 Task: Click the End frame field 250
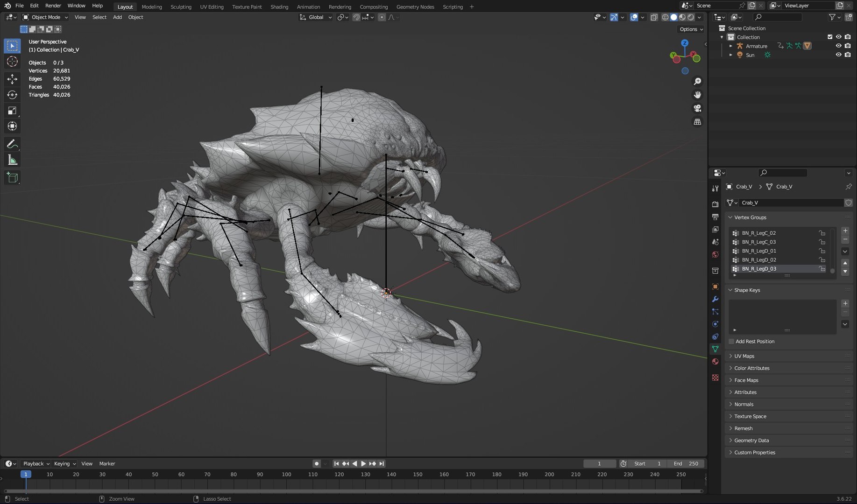[x=686, y=463]
